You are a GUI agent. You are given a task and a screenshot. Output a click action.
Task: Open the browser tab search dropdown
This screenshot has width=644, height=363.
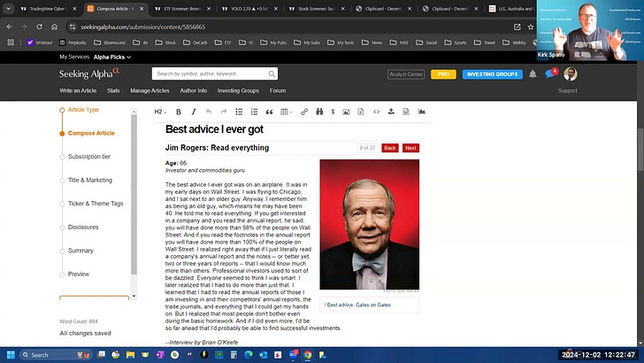(8, 8)
